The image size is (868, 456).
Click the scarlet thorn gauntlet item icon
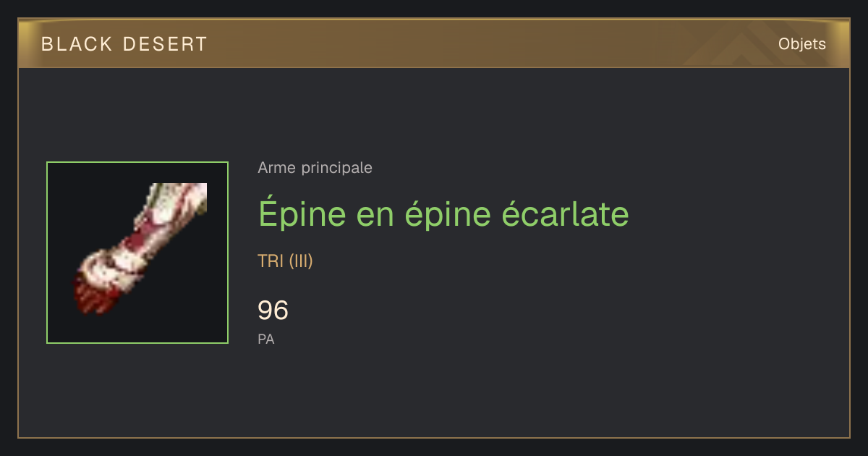[140, 249]
